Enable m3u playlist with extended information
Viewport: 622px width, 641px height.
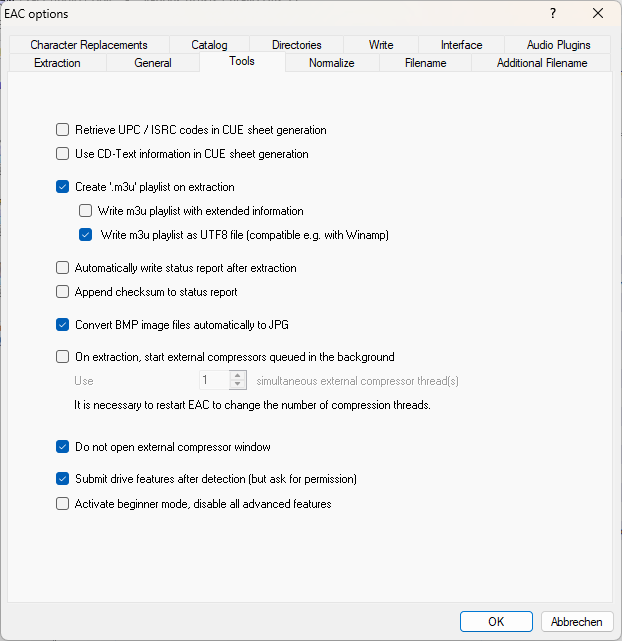(86, 211)
